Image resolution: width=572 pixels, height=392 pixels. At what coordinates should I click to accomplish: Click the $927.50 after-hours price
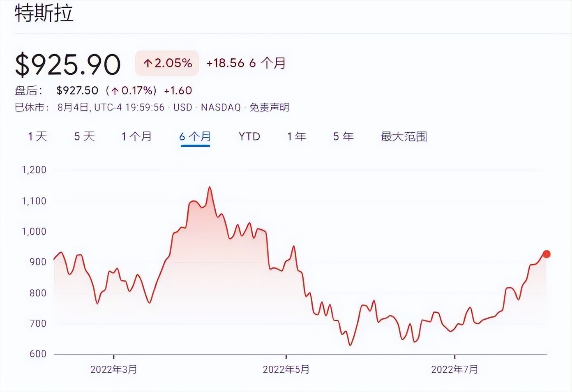[77, 90]
